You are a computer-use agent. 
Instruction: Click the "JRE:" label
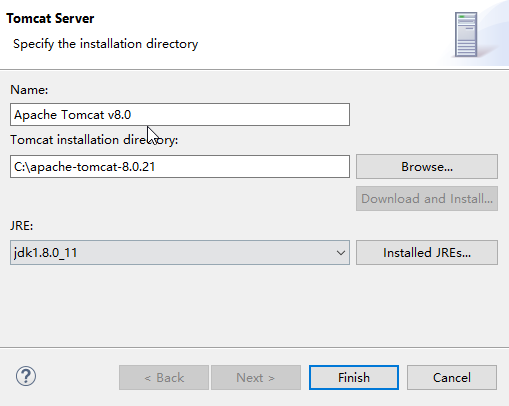(22, 226)
